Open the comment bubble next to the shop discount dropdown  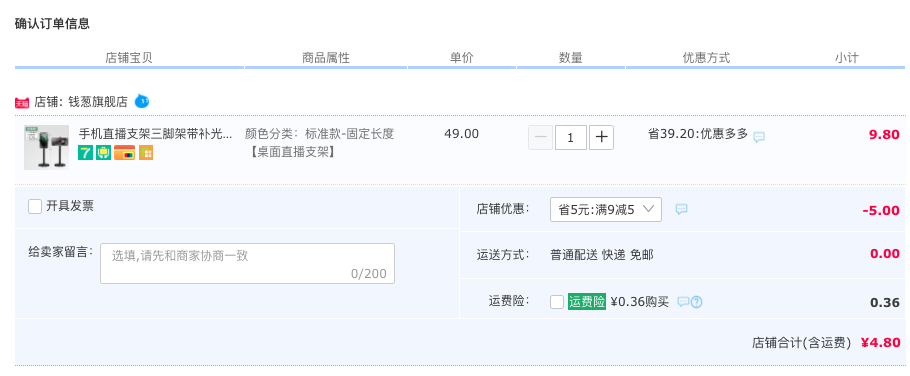coord(682,209)
